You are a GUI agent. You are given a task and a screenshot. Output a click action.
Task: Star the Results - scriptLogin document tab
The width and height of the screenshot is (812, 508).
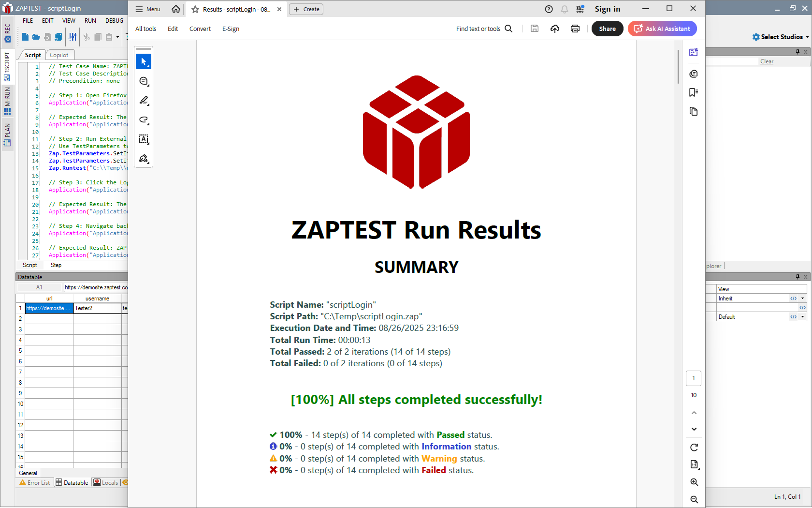[195, 9]
